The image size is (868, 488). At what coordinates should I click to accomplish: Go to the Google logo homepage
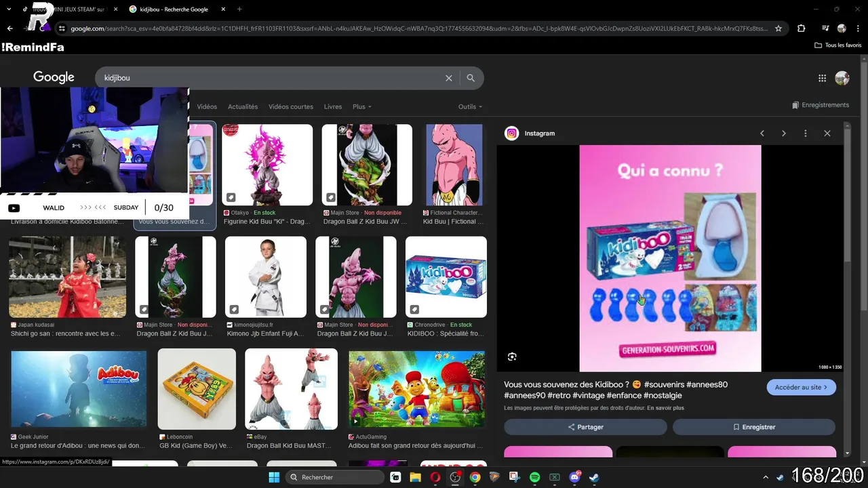[x=54, y=77]
